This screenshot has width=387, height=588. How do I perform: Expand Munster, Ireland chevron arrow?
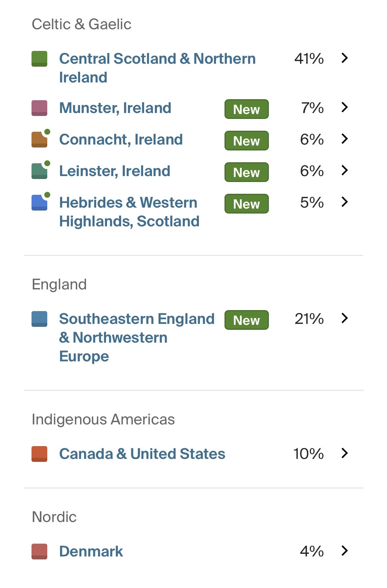pos(344,107)
